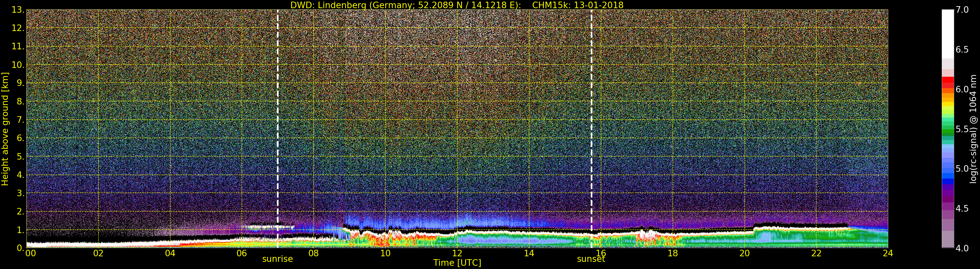This screenshot has height=269, width=980.
Task: Click the x-axis tick label '08'
Action: coord(313,253)
